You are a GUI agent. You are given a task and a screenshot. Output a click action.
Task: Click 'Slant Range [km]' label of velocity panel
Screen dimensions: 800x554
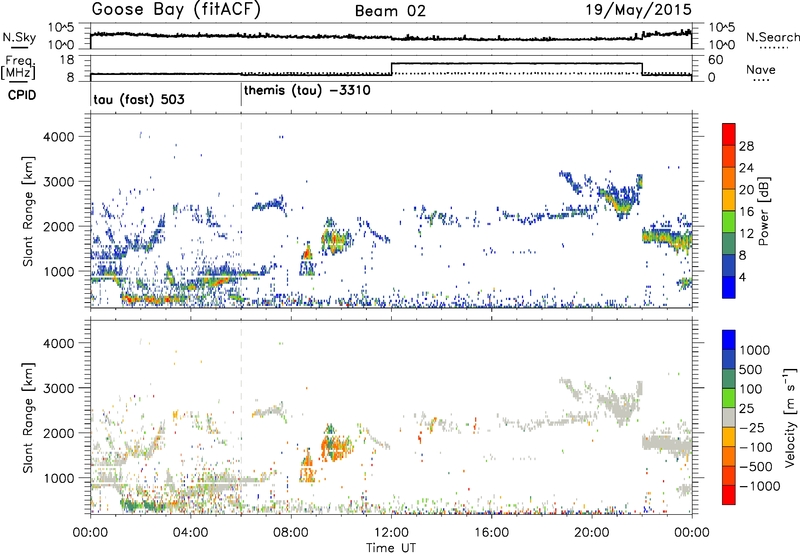click(28, 417)
